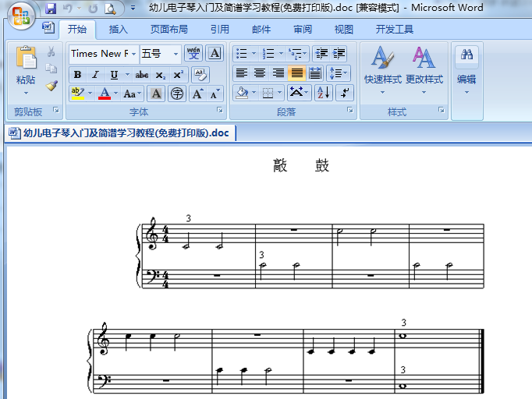Click the 更改样式 button

(x=424, y=70)
